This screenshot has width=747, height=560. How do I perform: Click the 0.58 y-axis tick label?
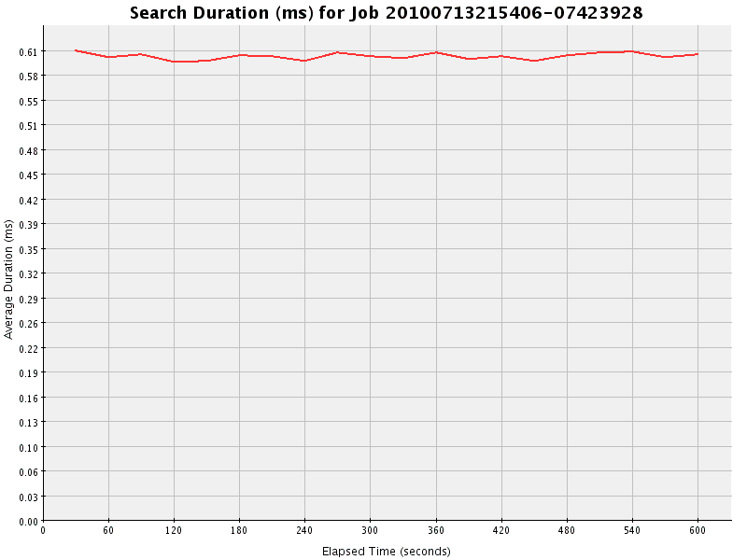point(28,77)
